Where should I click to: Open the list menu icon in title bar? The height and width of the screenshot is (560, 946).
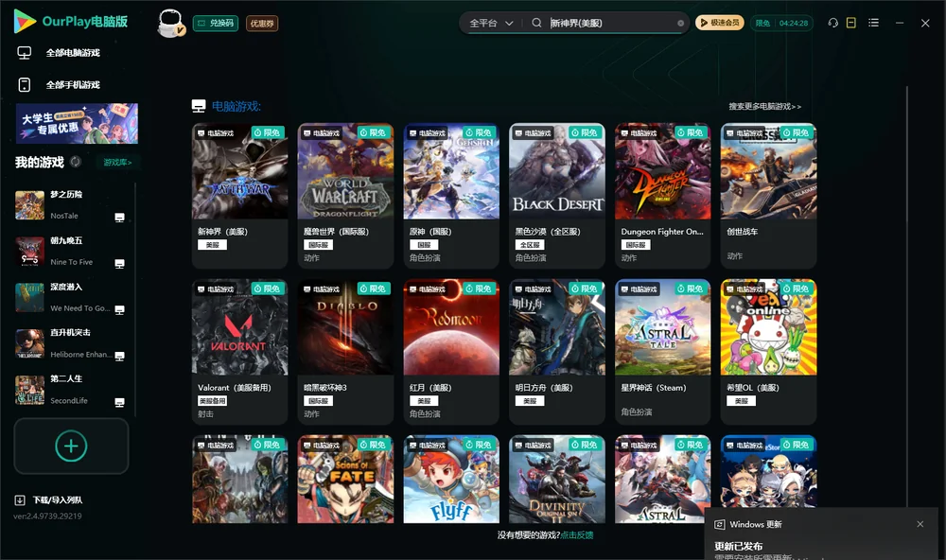873,23
